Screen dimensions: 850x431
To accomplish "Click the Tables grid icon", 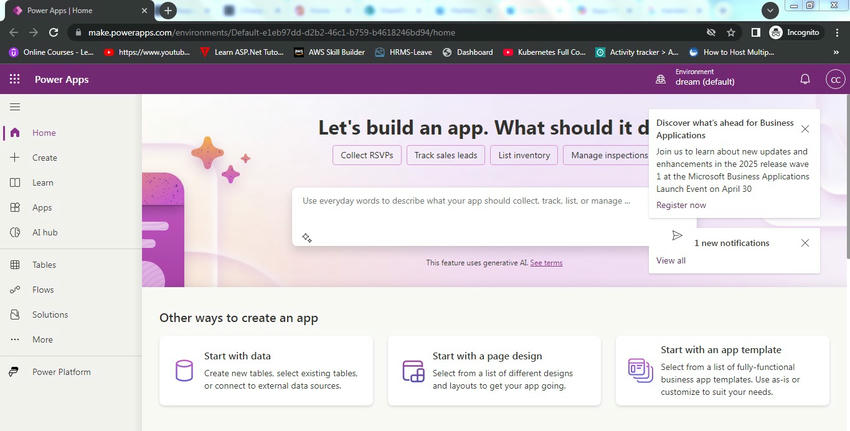I will click(15, 265).
